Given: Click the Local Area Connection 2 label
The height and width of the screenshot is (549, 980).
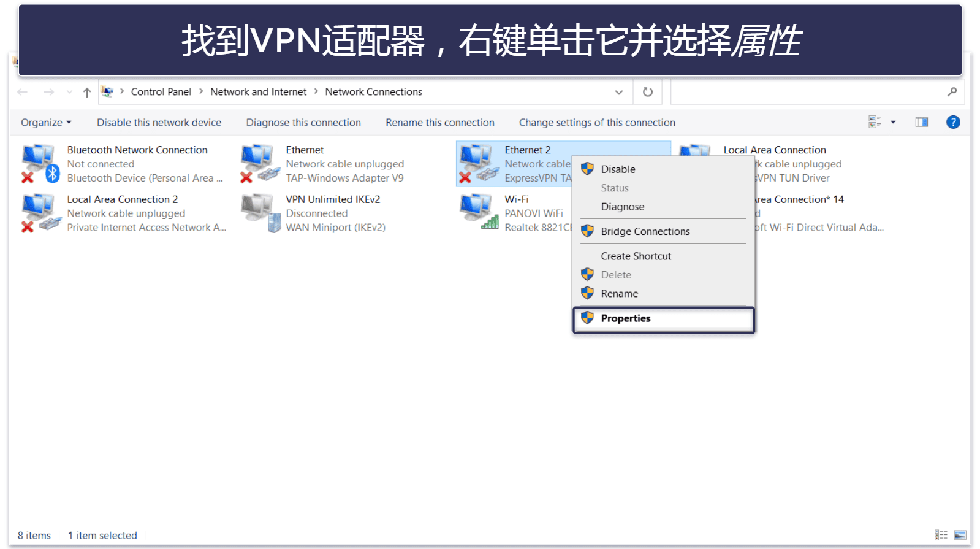Looking at the screenshot, I should point(123,199).
